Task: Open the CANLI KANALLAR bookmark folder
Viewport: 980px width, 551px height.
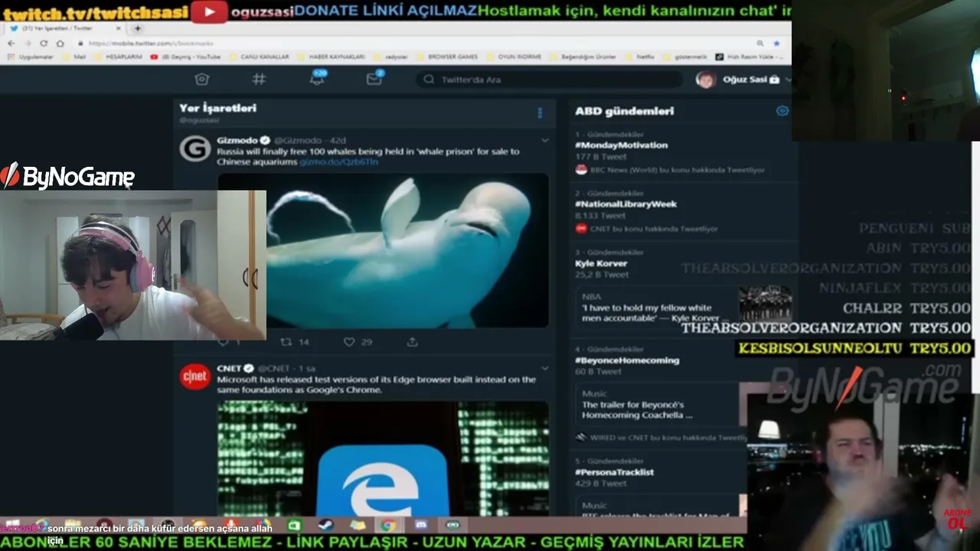Action: pyautogui.click(x=259, y=57)
